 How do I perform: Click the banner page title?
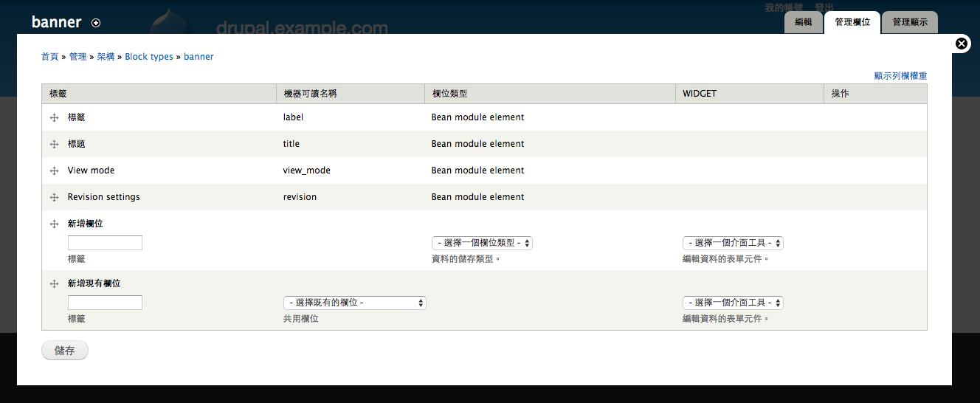[57, 22]
